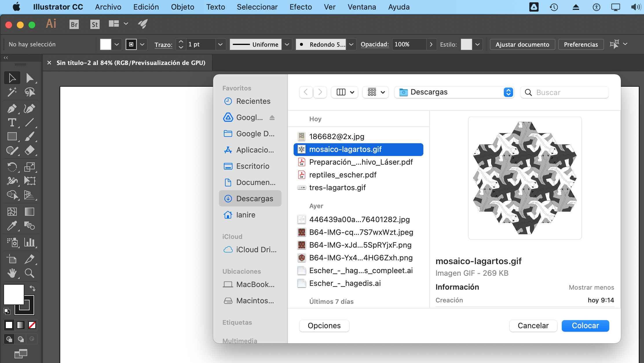The image size is (644, 363).
Task: Swap fill and stroke colors
Action: [32, 288]
